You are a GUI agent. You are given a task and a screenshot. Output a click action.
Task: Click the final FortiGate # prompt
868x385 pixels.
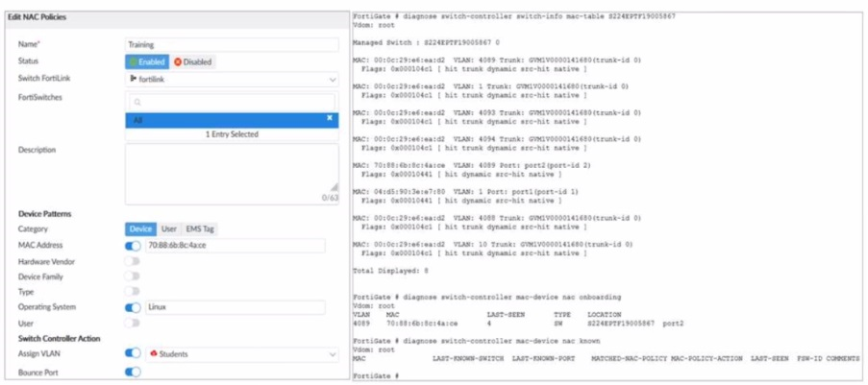375,376
